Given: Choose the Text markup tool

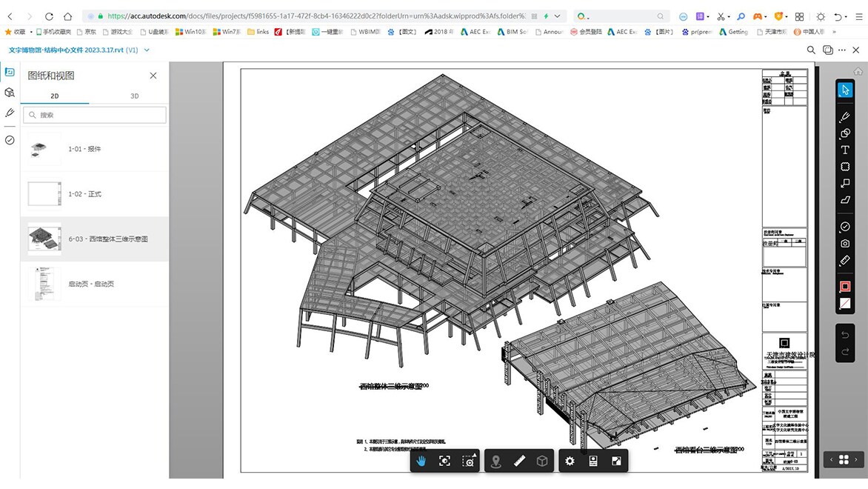Looking at the screenshot, I should [x=845, y=150].
